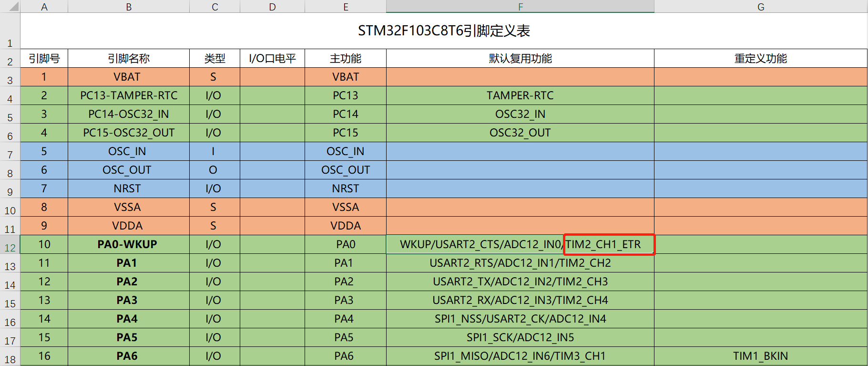Select pin number 10 cell
Image resolution: width=868 pixels, height=366 pixels.
click(44, 244)
